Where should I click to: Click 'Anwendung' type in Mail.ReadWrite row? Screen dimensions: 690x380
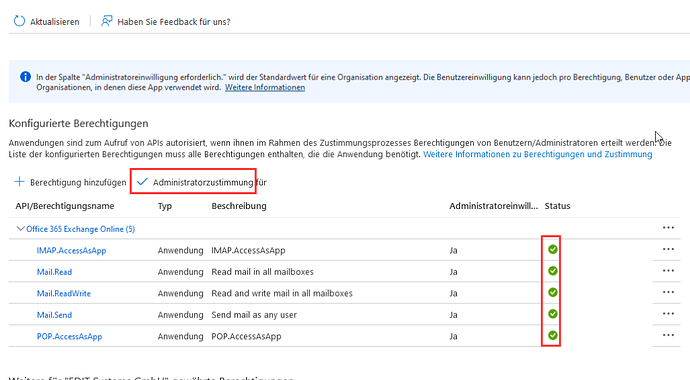pos(180,294)
